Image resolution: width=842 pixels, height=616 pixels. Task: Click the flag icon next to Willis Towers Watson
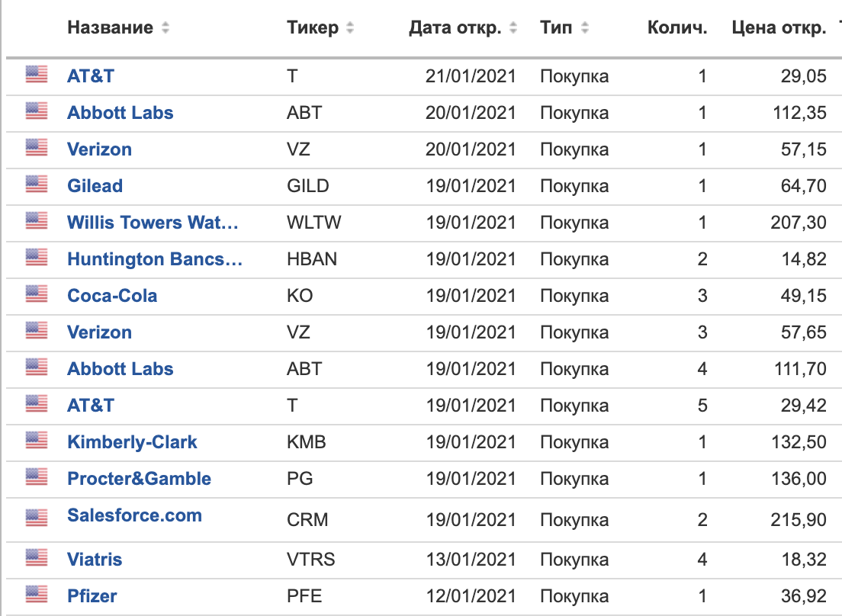[36, 220]
